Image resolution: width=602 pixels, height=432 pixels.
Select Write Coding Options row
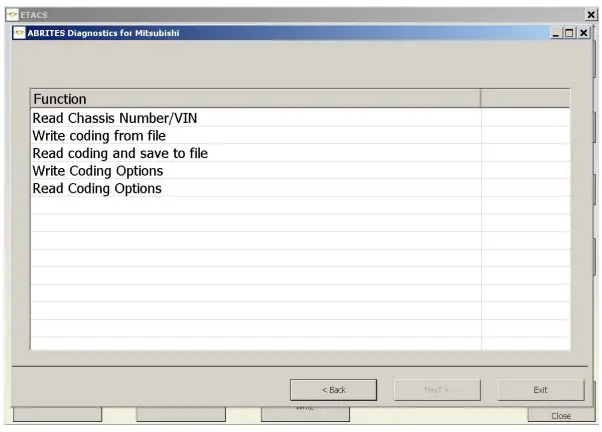(256, 170)
